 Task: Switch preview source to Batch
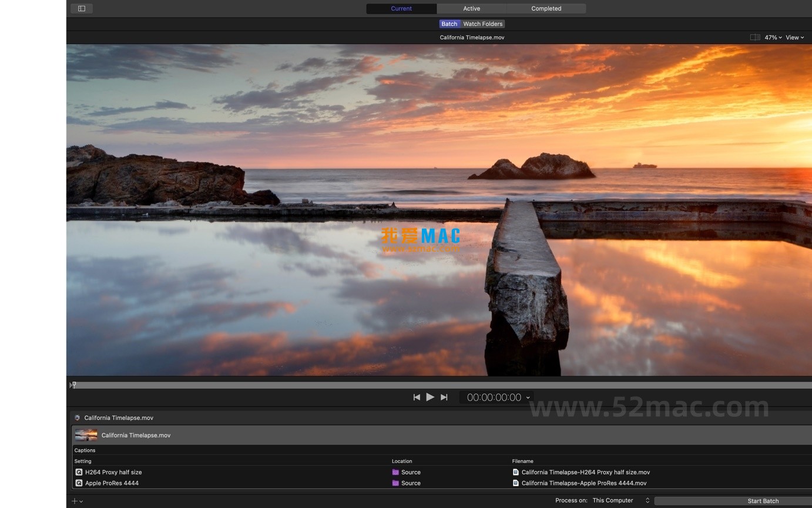pos(449,24)
